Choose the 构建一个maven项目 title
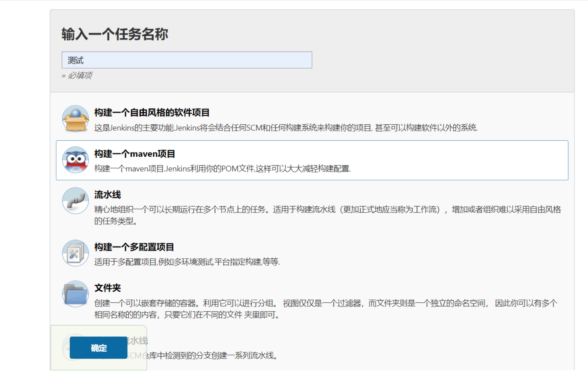The height and width of the screenshot is (388, 588). 135,154
